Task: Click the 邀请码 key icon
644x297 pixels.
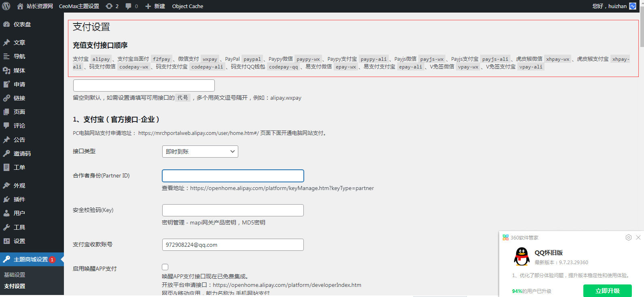Action: (6, 154)
